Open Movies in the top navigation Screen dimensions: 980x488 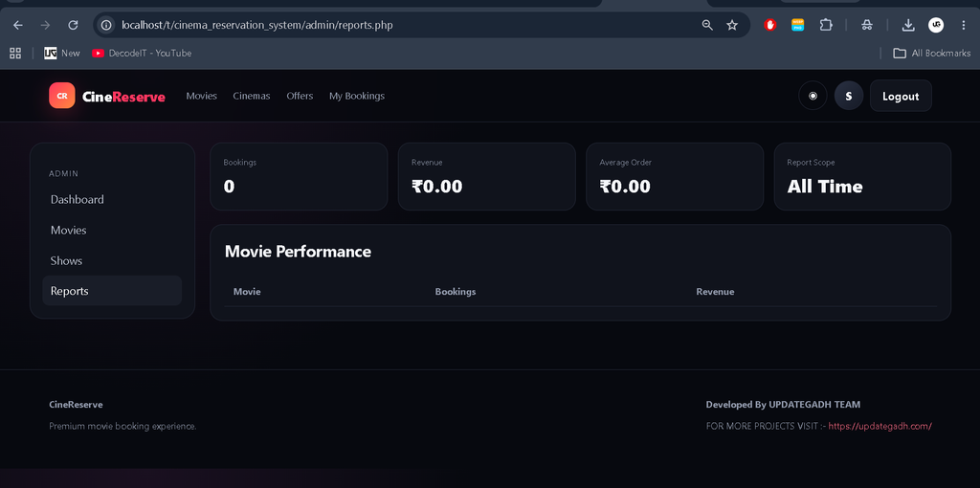pyautogui.click(x=201, y=96)
